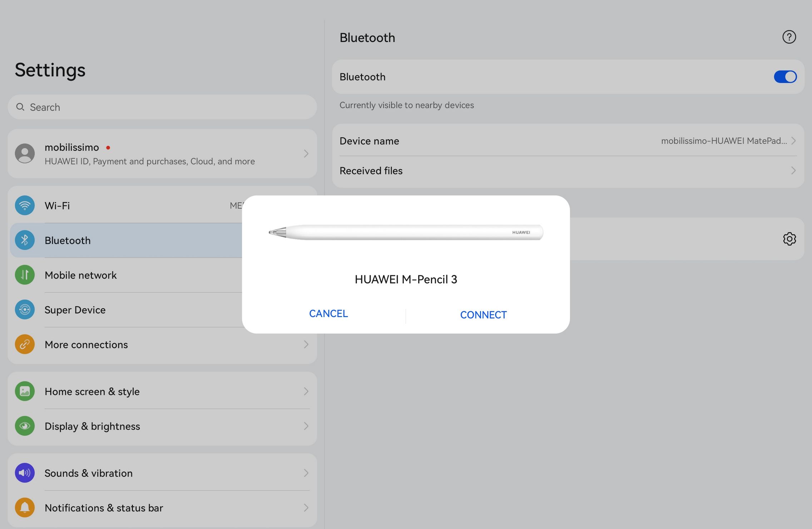Open the Home screen & style label
Image resolution: width=812 pixels, height=529 pixels.
92,392
